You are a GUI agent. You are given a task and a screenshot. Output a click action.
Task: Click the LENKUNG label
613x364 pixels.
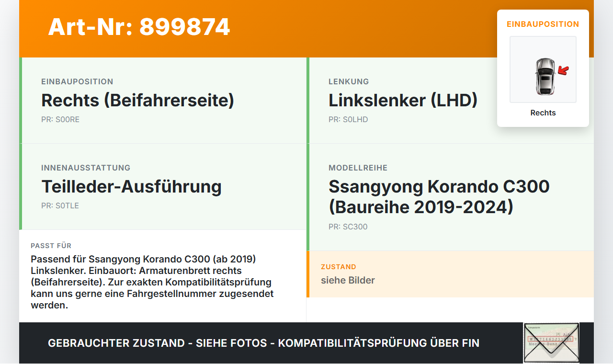coord(349,81)
